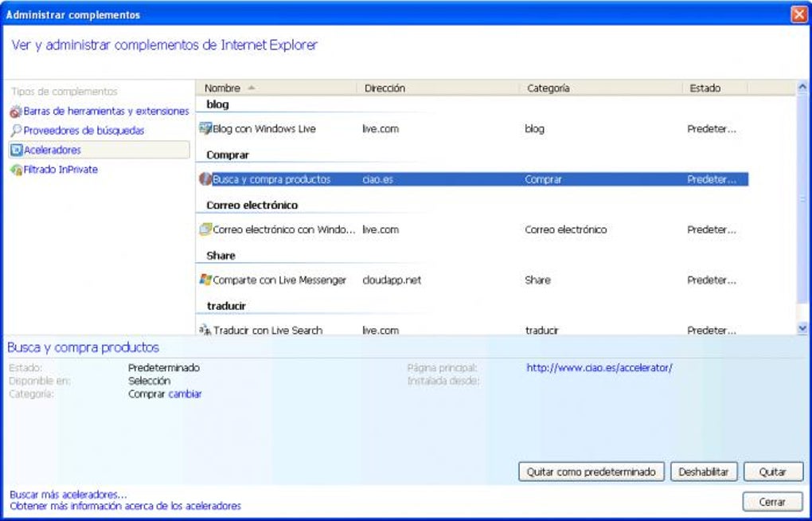The image size is (812, 521).
Task: Click the Correo electrónico con Windows icon
Action: 205,229
